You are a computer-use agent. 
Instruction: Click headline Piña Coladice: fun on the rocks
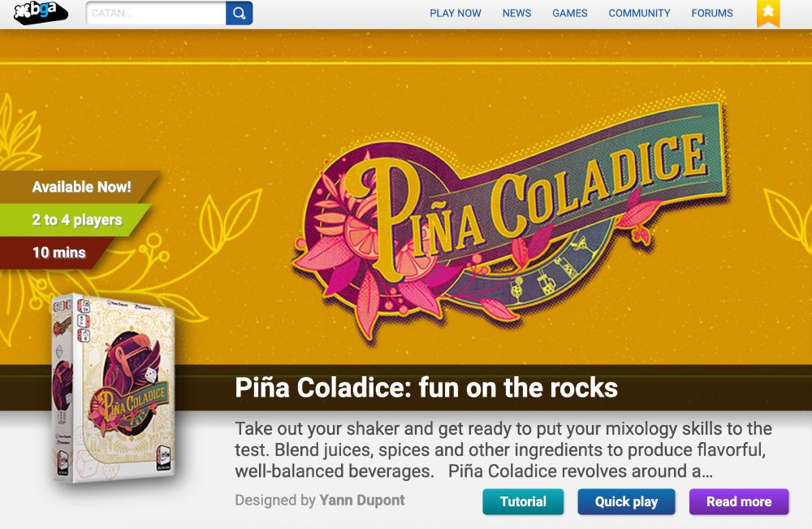(426, 388)
